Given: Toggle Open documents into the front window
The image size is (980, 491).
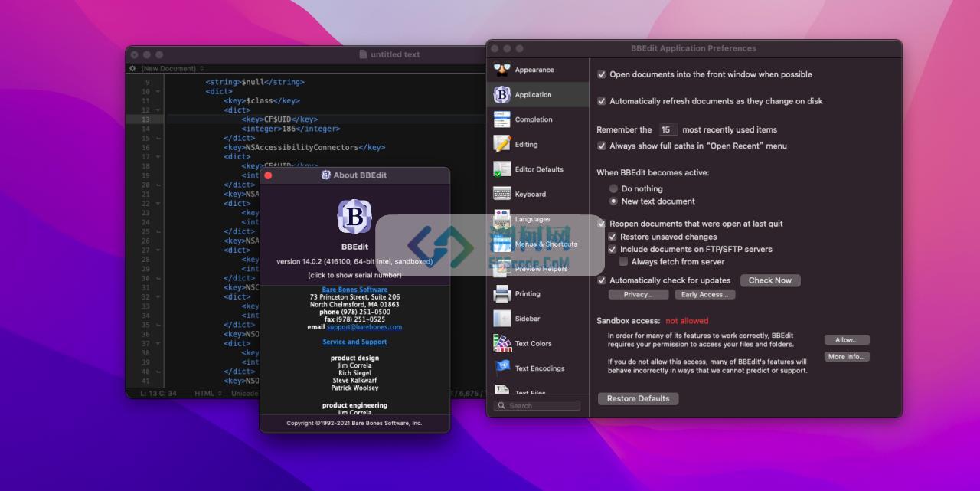Looking at the screenshot, I should pyautogui.click(x=602, y=74).
